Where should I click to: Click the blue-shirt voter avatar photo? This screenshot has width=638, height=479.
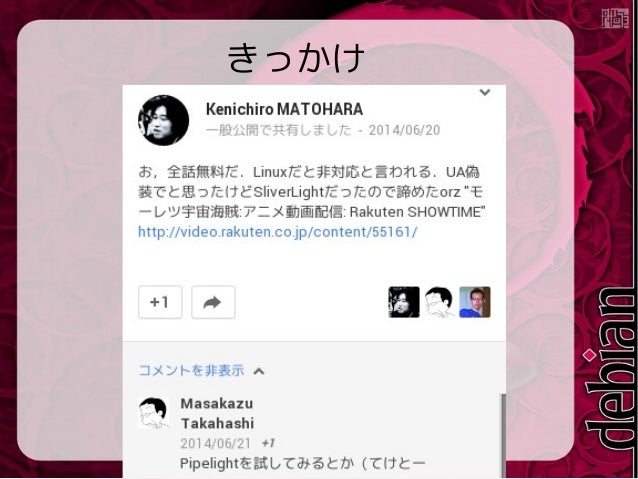(x=475, y=302)
